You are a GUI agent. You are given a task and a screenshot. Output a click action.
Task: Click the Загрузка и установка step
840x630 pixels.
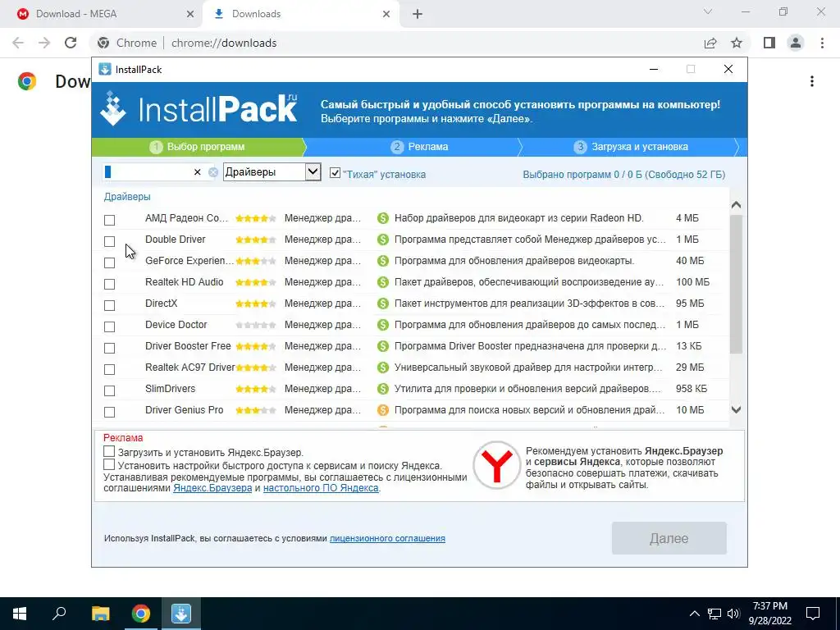point(632,147)
